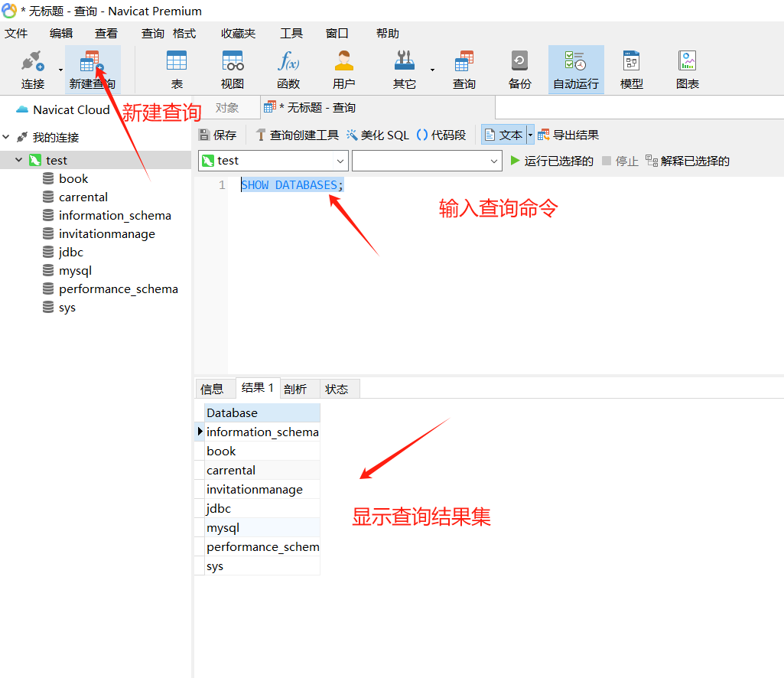The image size is (784, 678).
Task: Click the Connection (连接) plug icon
Action: click(x=32, y=63)
